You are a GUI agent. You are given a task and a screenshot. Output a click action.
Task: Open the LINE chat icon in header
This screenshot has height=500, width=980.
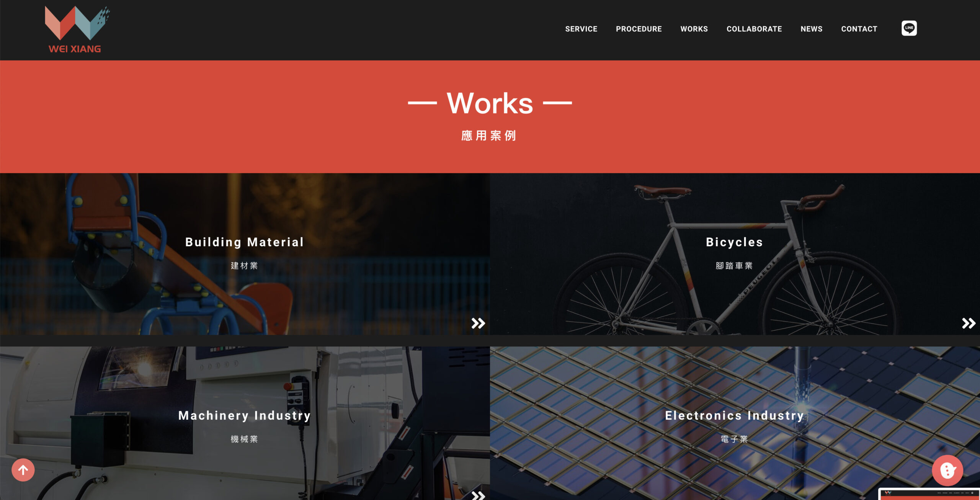(x=909, y=28)
